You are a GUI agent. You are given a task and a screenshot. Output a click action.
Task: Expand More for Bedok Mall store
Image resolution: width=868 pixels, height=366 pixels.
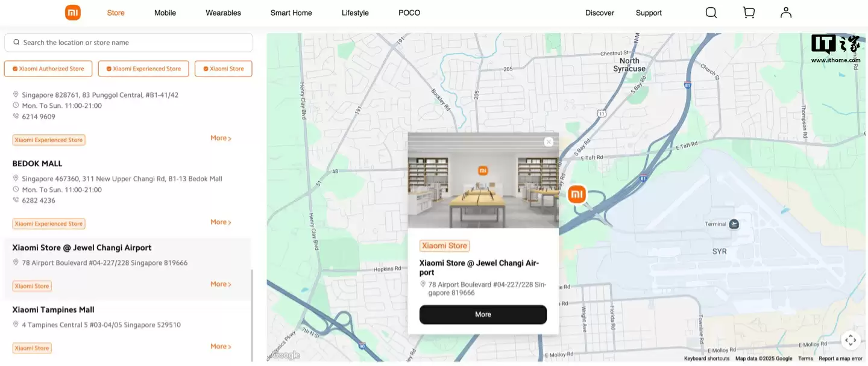point(221,222)
